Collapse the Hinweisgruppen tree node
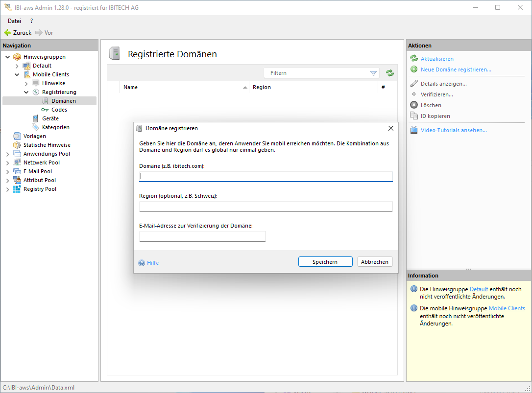This screenshot has width=532, height=393. tap(8, 57)
